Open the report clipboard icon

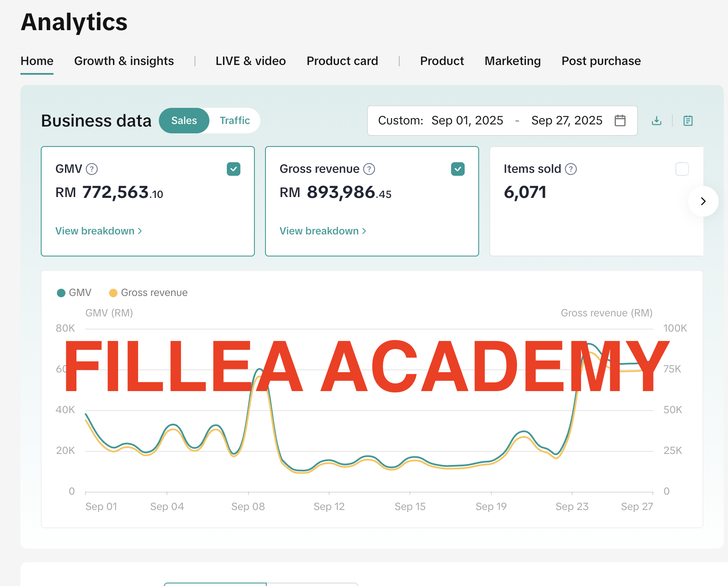[688, 121]
